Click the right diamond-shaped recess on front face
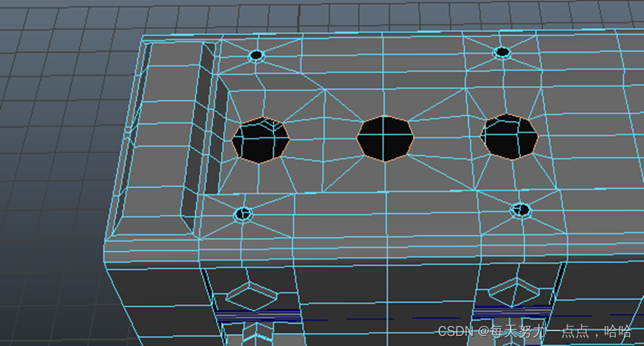This screenshot has width=644, height=346. coord(514,292)
